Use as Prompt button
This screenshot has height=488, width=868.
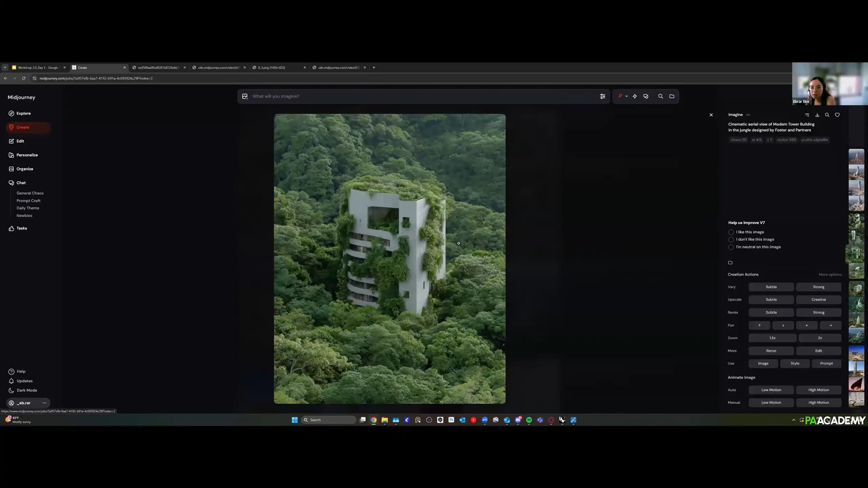pyautogui.click(x=826, y=364)
